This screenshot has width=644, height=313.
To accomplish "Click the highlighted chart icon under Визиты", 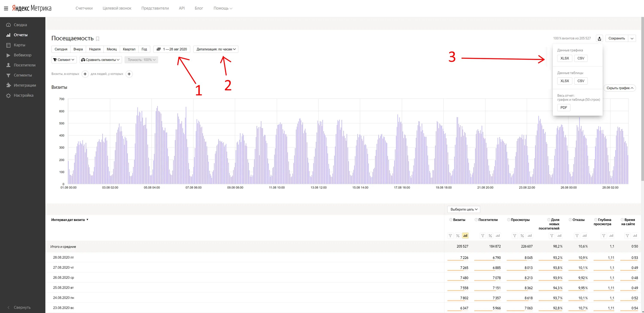I will click(x=465, y=236).
